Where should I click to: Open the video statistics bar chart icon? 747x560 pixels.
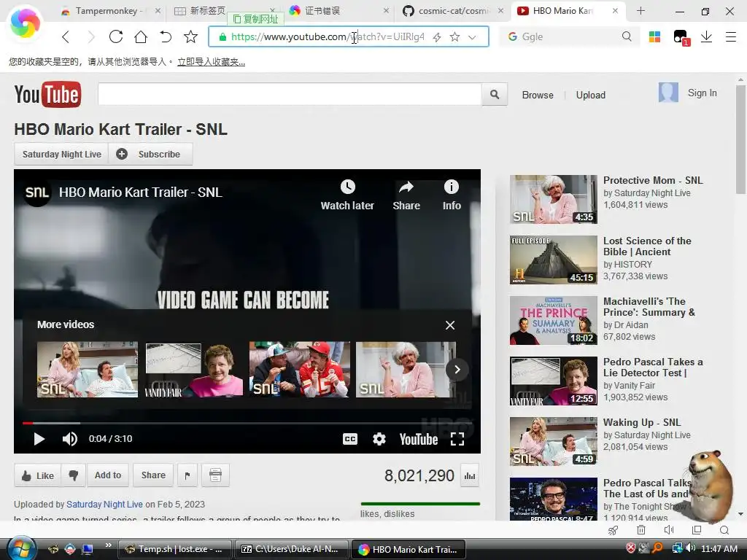[x=470, y=475]
